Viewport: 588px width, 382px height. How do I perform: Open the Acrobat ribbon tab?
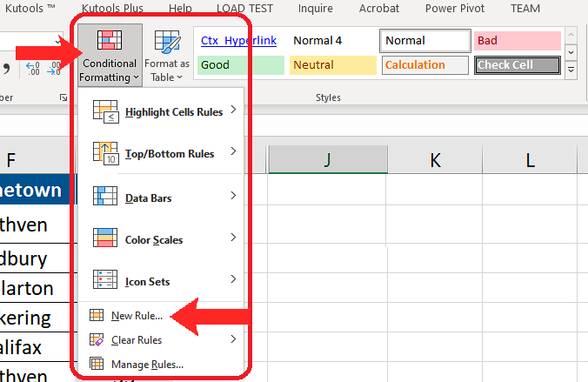click(x=379, y=8)
